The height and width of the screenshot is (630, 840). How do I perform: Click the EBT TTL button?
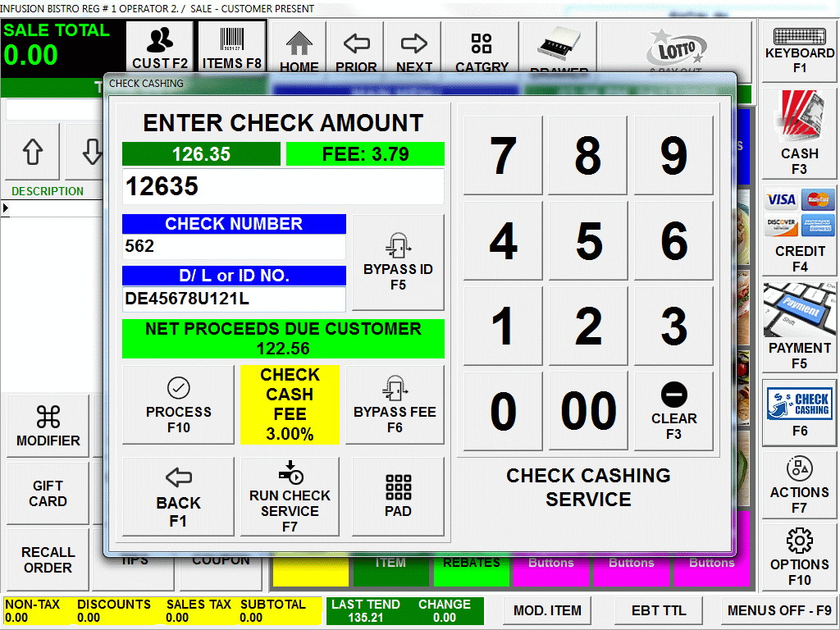[659, 610]
